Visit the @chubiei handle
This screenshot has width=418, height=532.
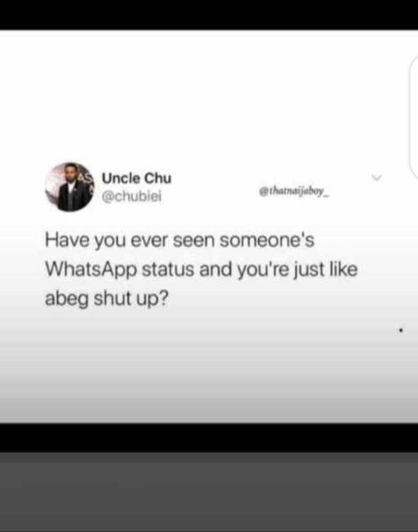(132, 196)
